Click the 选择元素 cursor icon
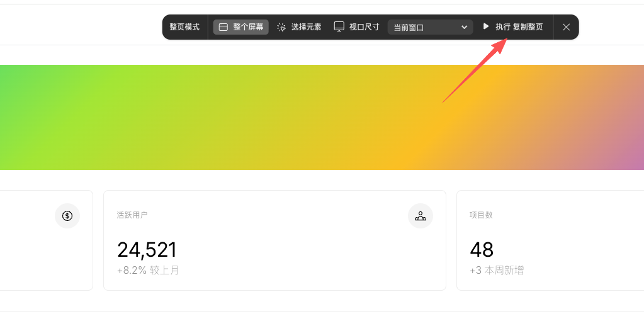Viewport: 644px width, 326px height. pos(281,27)
